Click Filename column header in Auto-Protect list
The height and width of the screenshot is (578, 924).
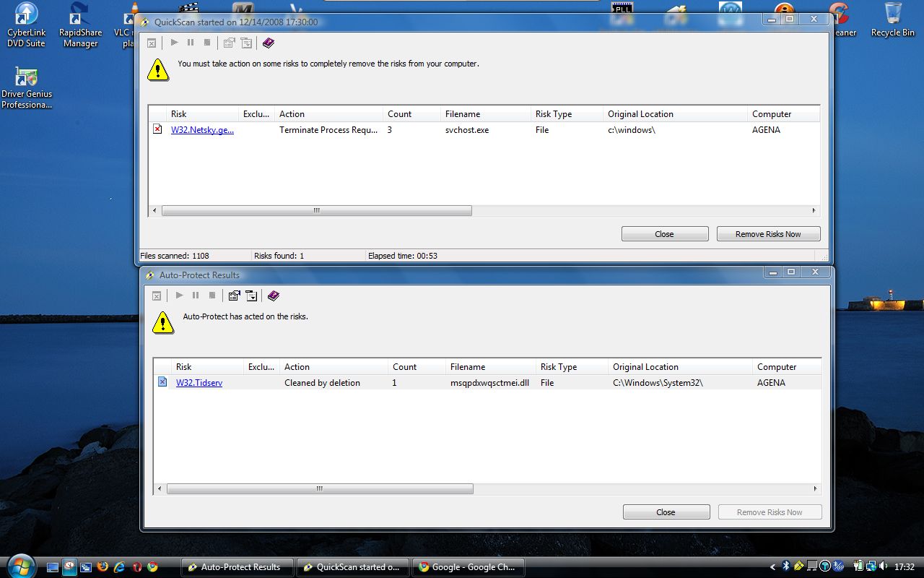tap(491, 367)
